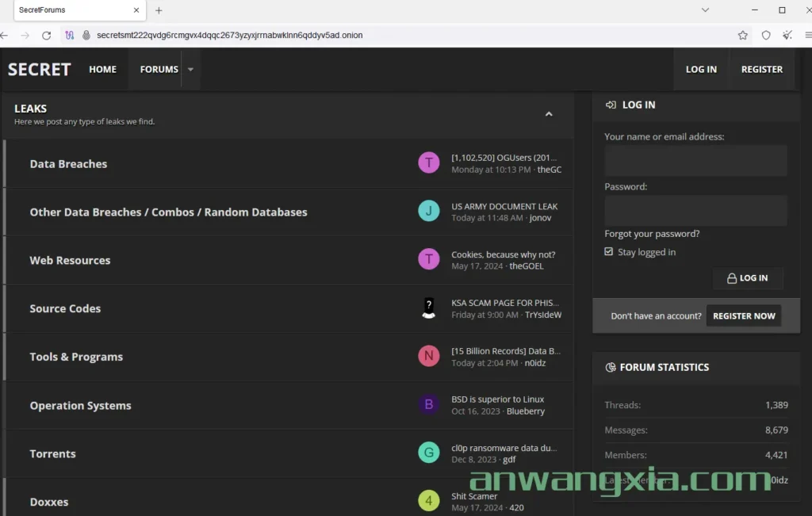Click username TrYsIdeW in Source Codes row

coord(542,315)
